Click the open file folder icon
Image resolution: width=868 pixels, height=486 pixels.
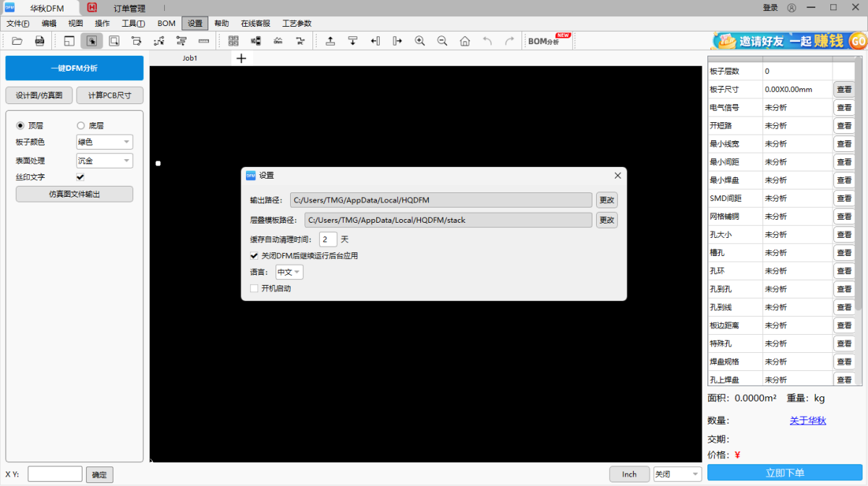pos(17,41)
